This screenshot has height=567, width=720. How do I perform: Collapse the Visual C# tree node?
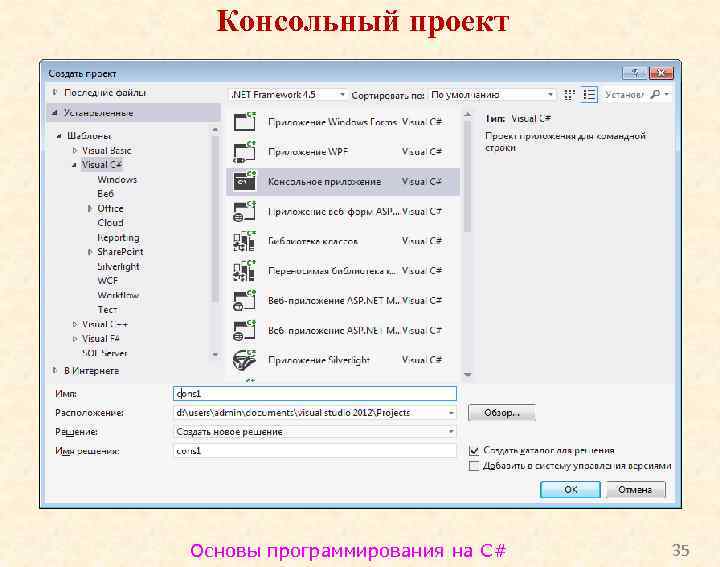pos(74,165)
